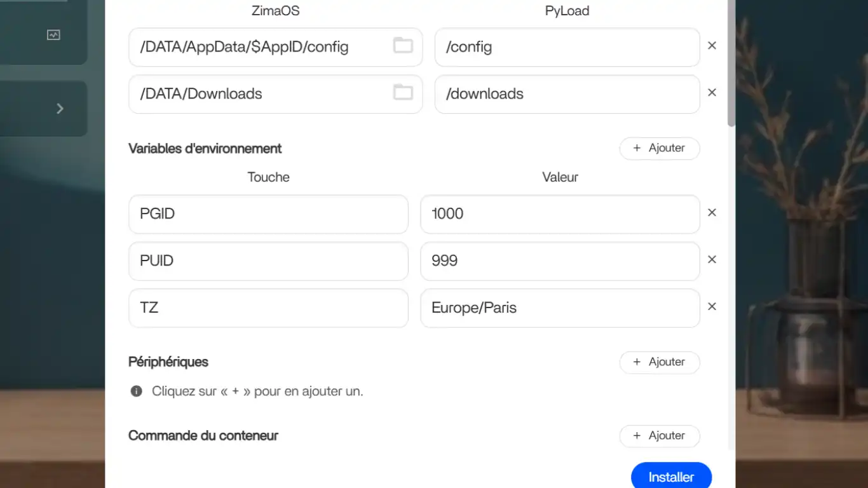
Task: Click the TZ key name field
Action: coord(268,308)
